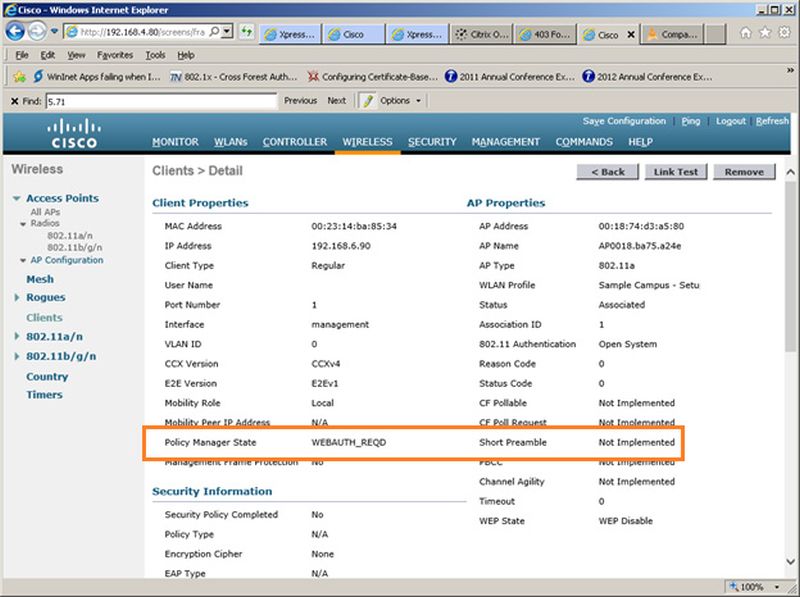Viewport: 800px width, 597px height.
Task: Close the Find bar with X
Action: pyautogui.click(x=14, y=101)
